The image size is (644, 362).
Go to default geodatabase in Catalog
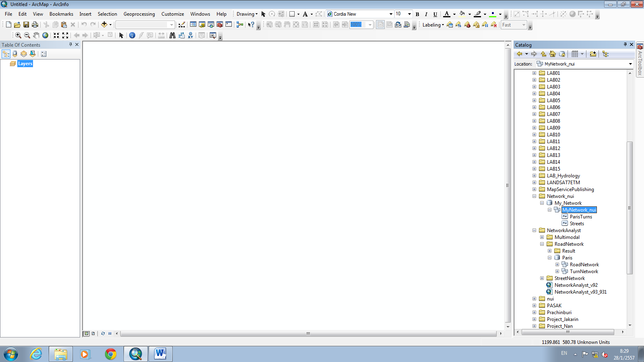pyautogui.click(x=562, y=54)
